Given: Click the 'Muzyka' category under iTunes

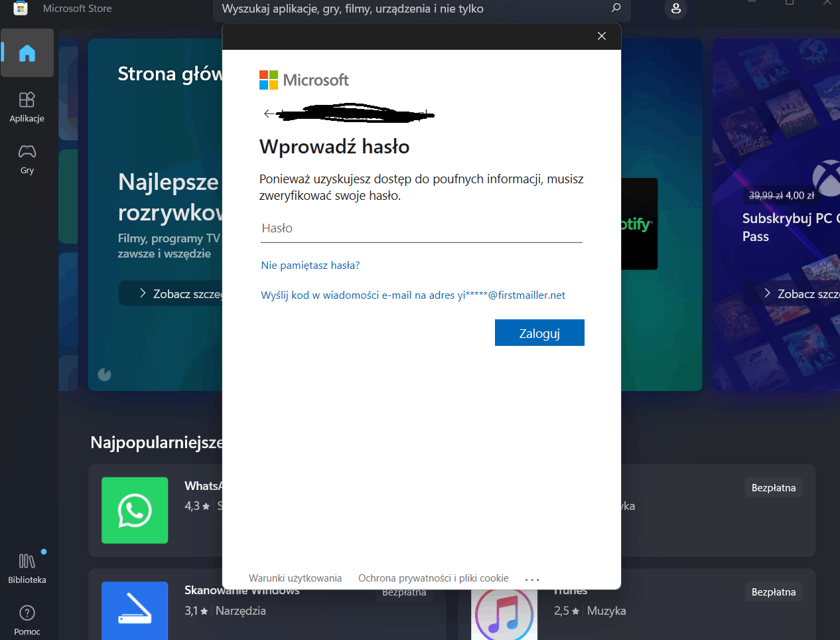Looking at the screenshot, I should tap(606, 611).
